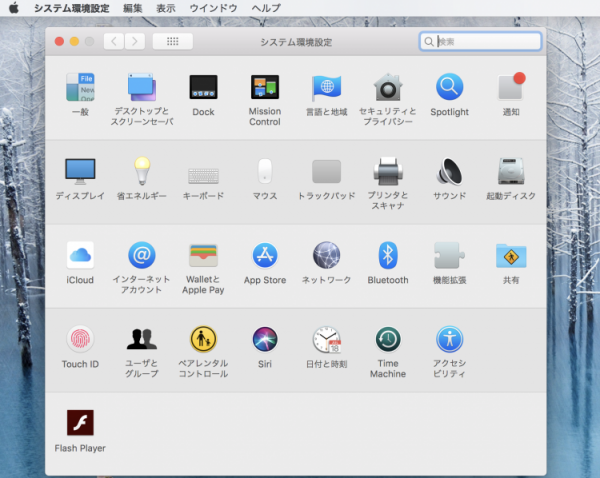Image resolution: width=600 pixels, height=478 pixels.
Task: Open Siri preferences
Action: (265, 339)
